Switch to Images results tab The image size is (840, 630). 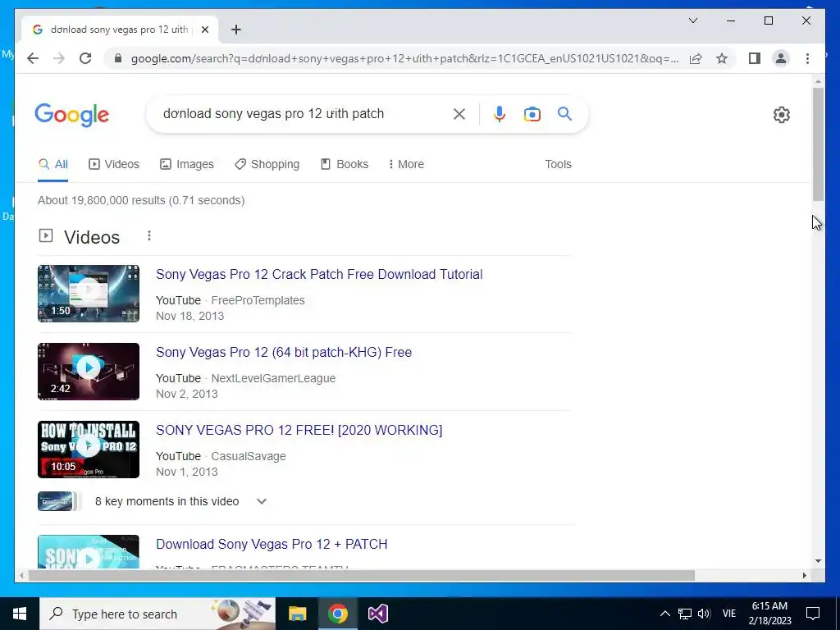click(x=187, y=164)
